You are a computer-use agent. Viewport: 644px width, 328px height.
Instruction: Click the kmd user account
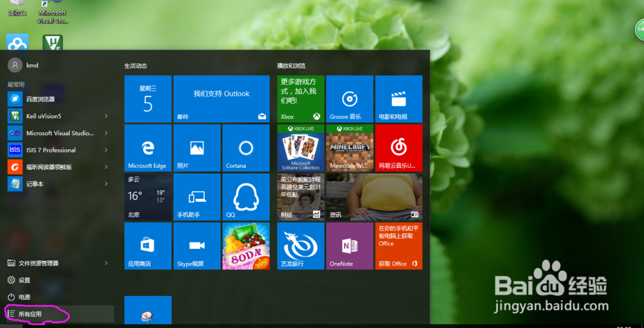[23, 65]
